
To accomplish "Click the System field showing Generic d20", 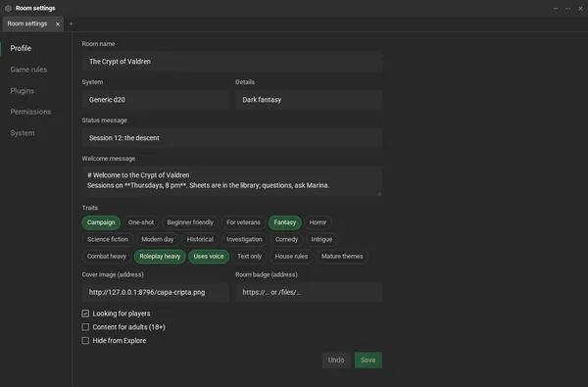I will coord(155,100).
